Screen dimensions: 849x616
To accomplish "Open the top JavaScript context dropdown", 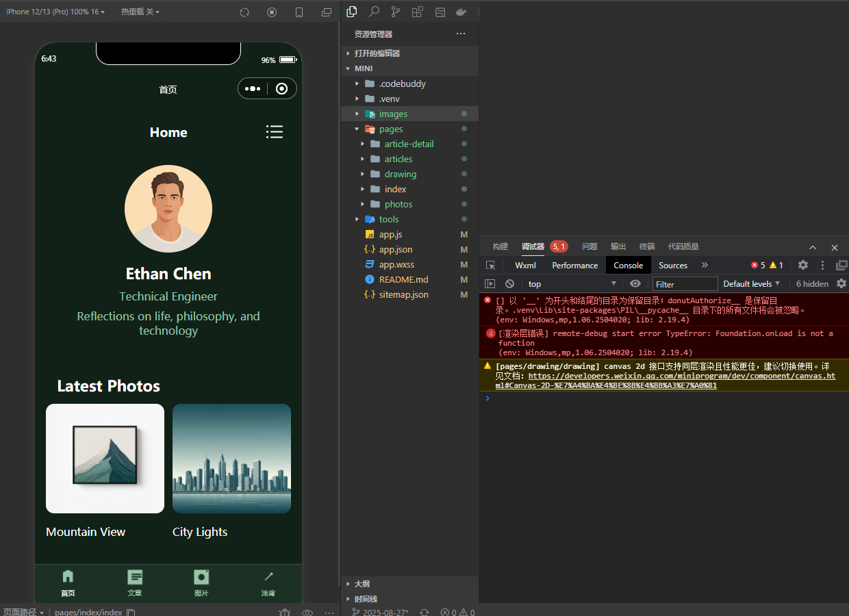I will pos(572,283).
